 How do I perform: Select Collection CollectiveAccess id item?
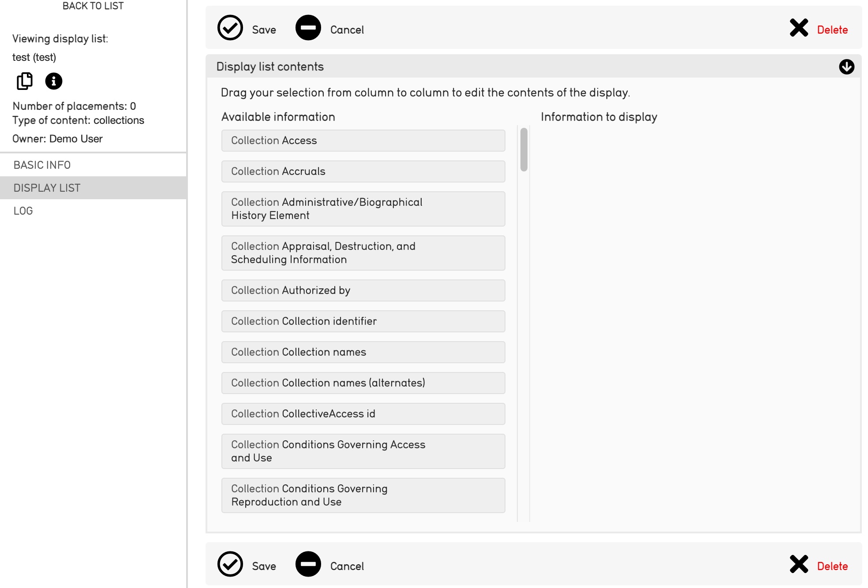363,414
